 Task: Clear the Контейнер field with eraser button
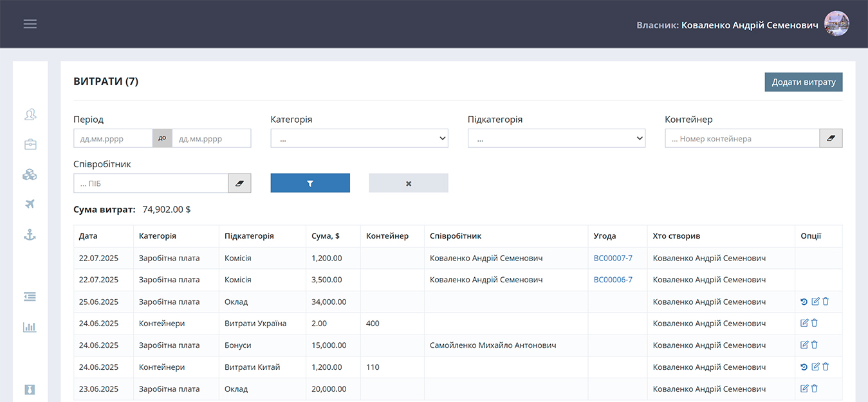coord(831,138)
